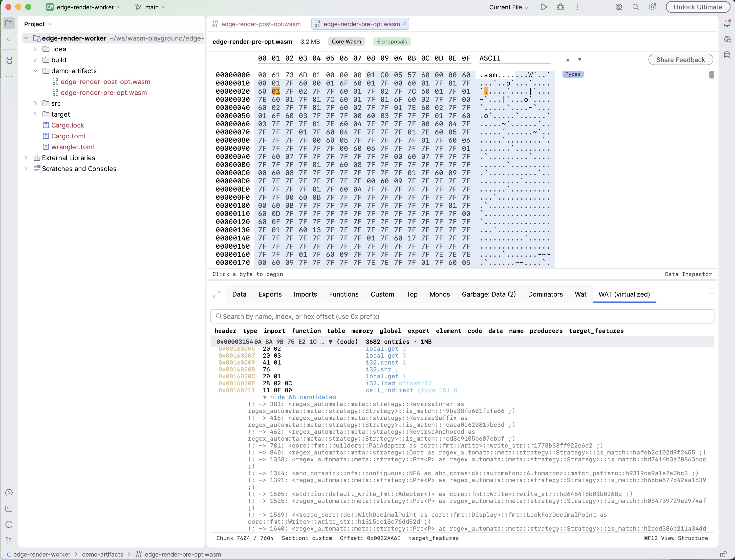The height and width of the screenshot is (560, 735).
Task: Open Notifications bell
Action: [727, 23]
